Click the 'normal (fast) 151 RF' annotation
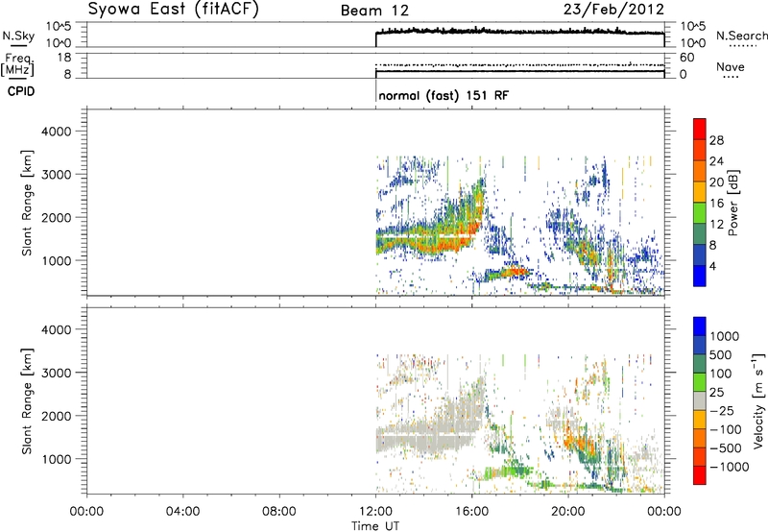The image size is (768, 532). [x=444, y=95]
